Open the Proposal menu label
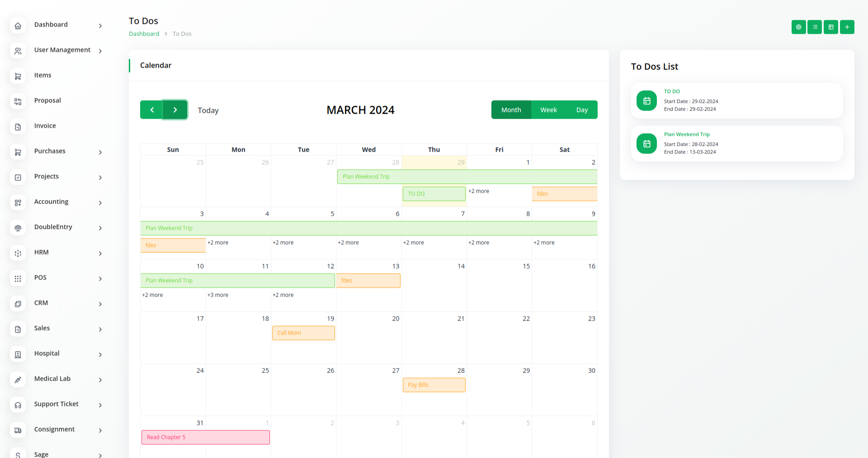 click(47, 100)
